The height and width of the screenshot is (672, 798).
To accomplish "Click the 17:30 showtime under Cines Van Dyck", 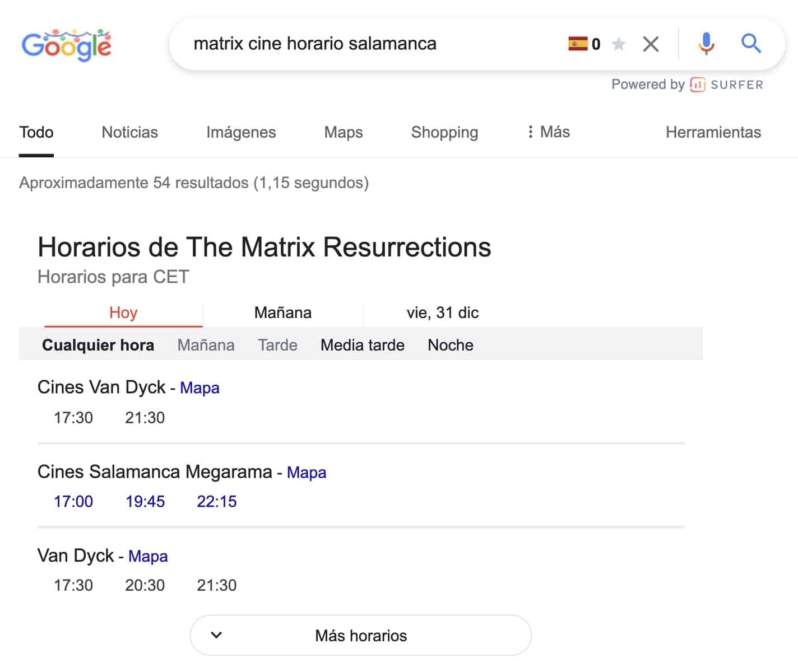I will click(73, 418).
